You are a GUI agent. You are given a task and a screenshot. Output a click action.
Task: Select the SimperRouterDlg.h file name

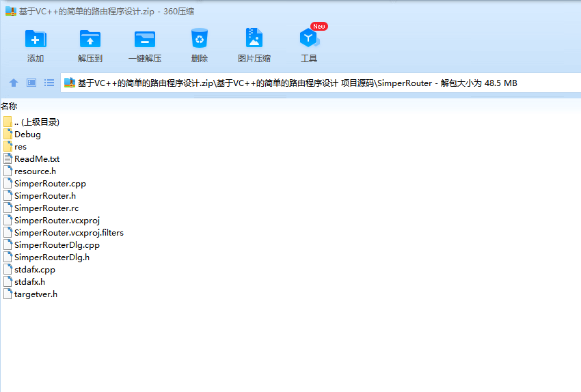[x=52, y=257]
